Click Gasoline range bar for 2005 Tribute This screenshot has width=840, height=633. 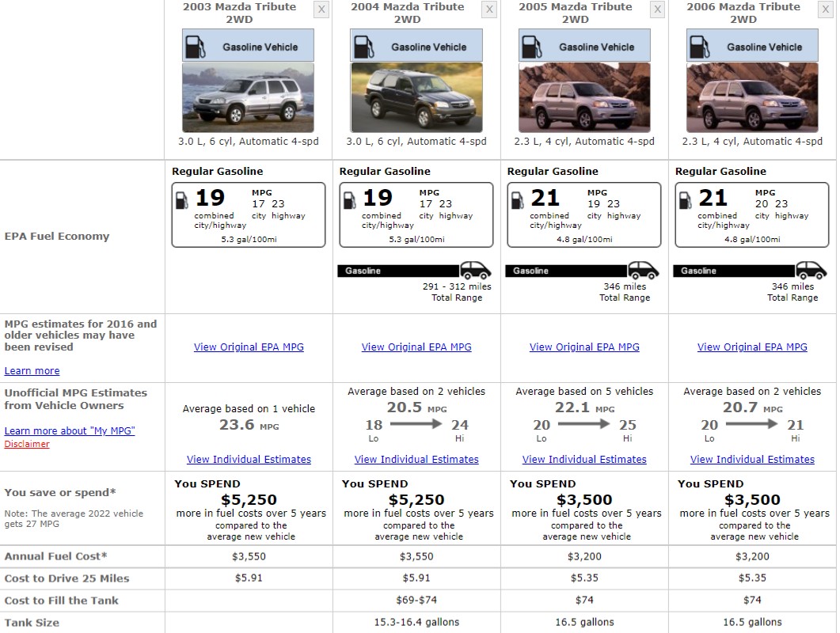(x=567, y=271)
